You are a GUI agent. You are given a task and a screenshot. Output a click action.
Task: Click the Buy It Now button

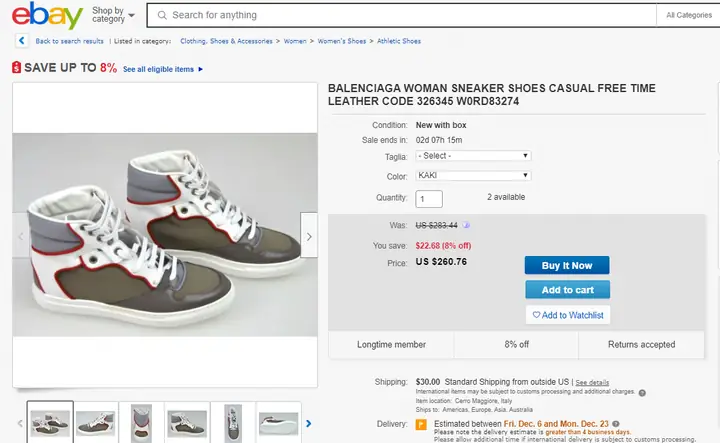point(567,265)
